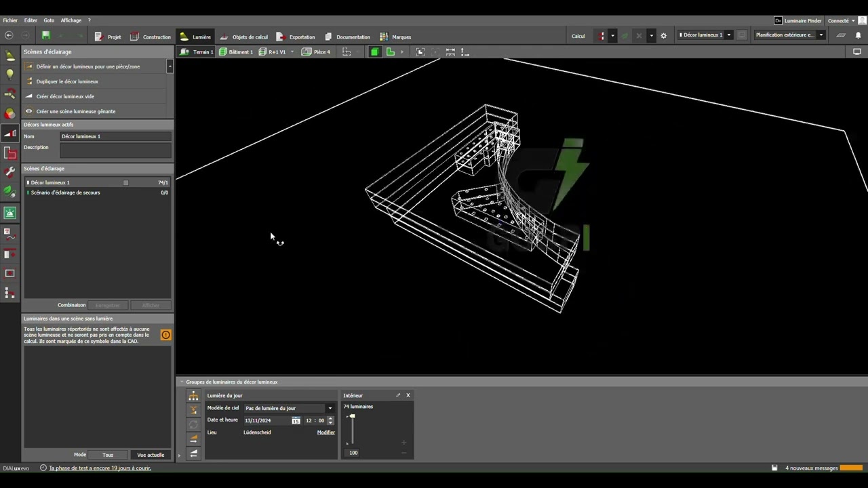This screenshot has height=488, width=868.
Task: Click the Modifier link for Lieu
Action: tap(326, 432)
